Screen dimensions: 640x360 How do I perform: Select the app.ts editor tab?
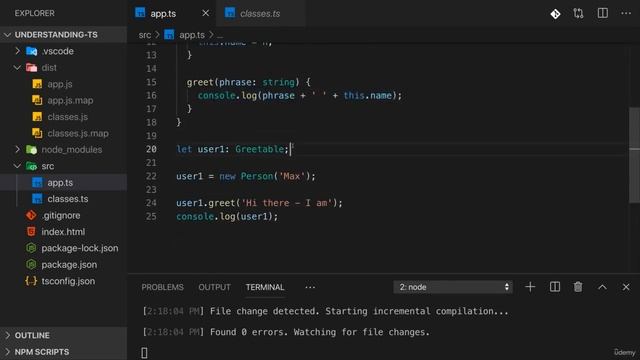[x=163, y=14]
